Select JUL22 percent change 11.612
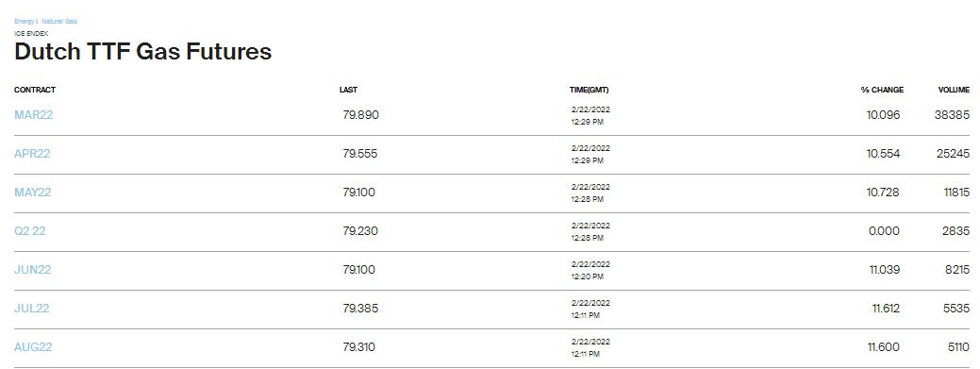The width and height of the screenshot is (980, 369). pos(887,309)
